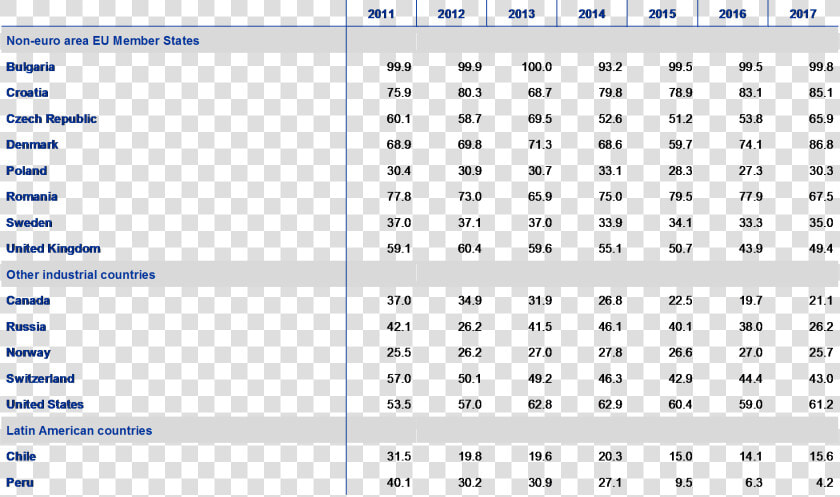Select the Canada row label

click(28, 300)
